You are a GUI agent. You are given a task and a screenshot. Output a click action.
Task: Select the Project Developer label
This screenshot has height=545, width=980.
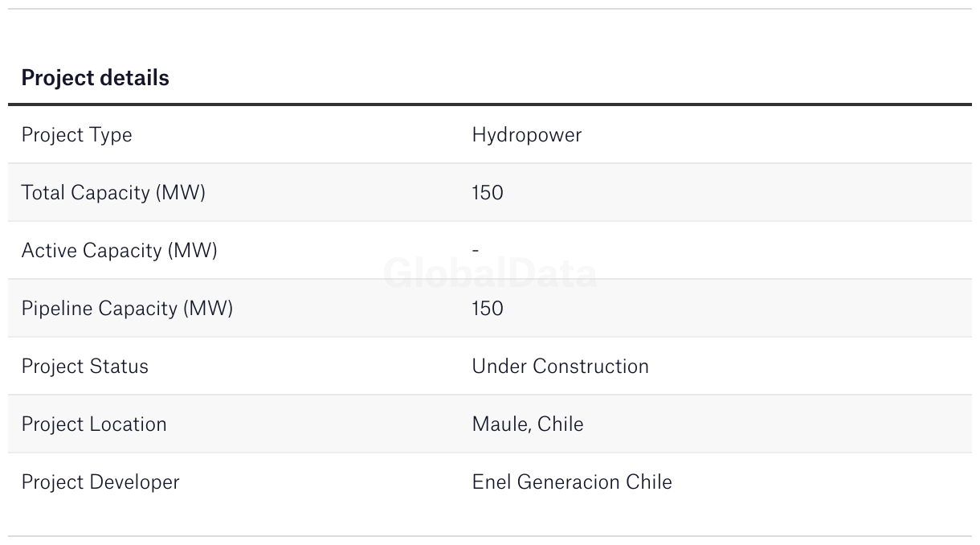100,482
